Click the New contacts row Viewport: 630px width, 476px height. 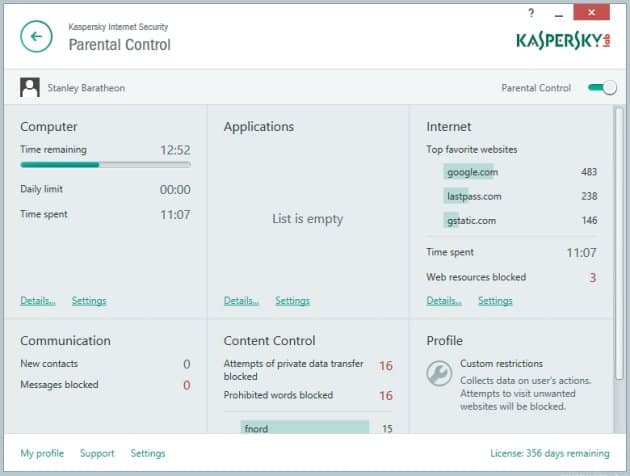click(x=105, y=364)
